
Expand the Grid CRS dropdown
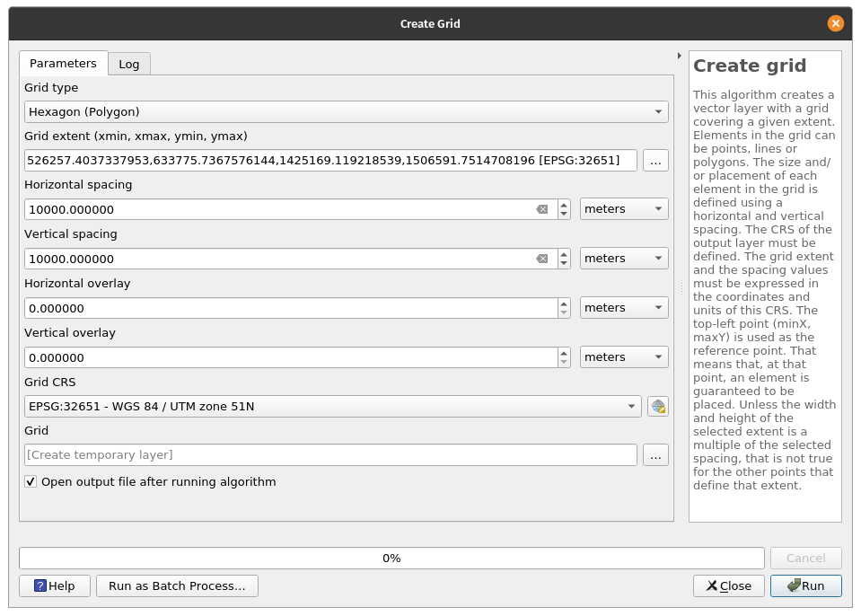(333, 406)
